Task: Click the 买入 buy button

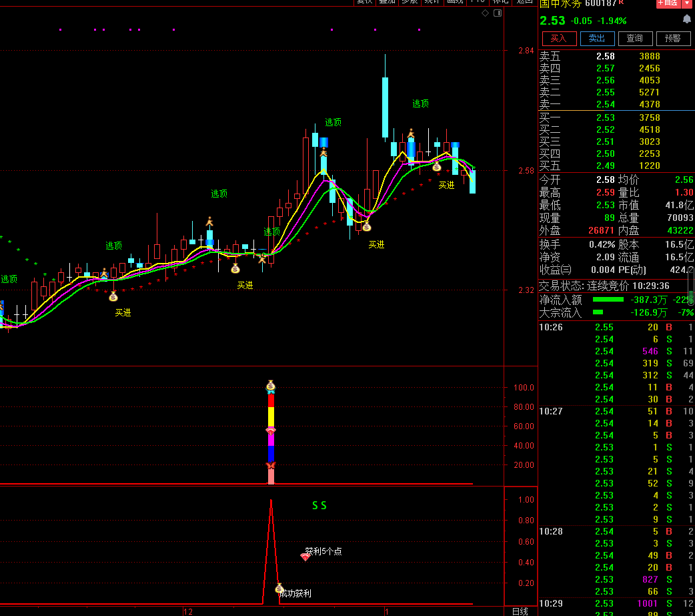Action: [559, 39]
